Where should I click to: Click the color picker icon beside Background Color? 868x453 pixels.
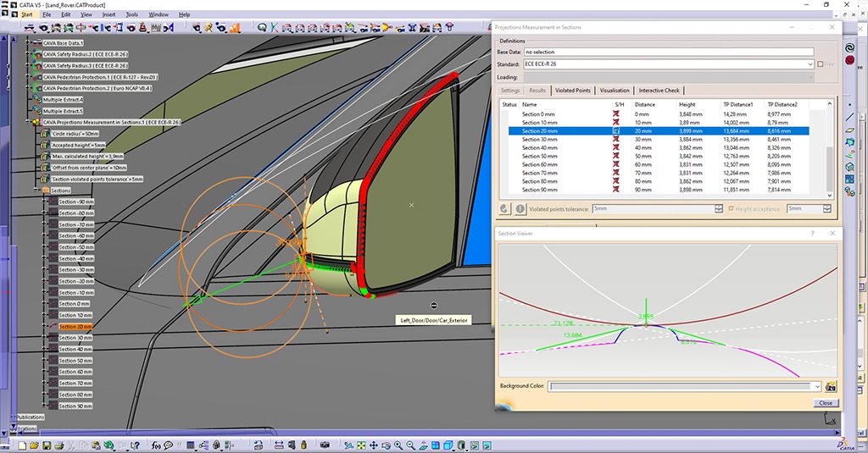(831, 387)
